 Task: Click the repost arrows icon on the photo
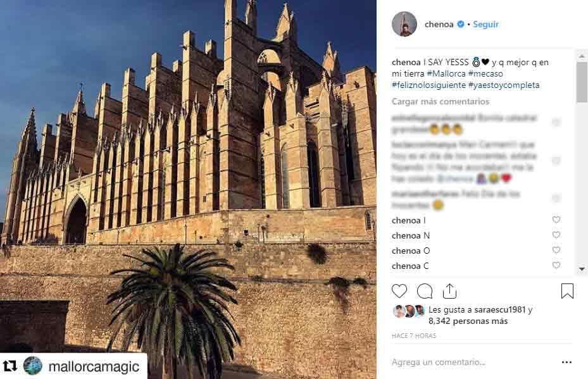tap(10, 366)
